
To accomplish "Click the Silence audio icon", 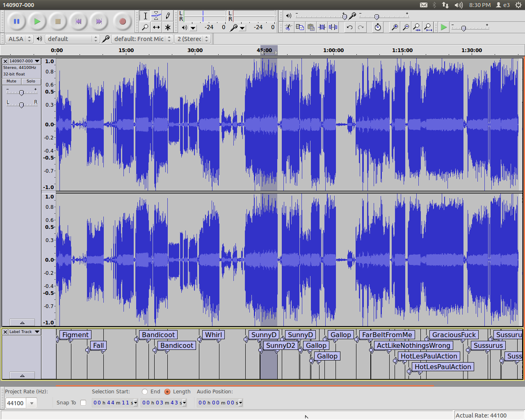I will [x=333, y=27].
